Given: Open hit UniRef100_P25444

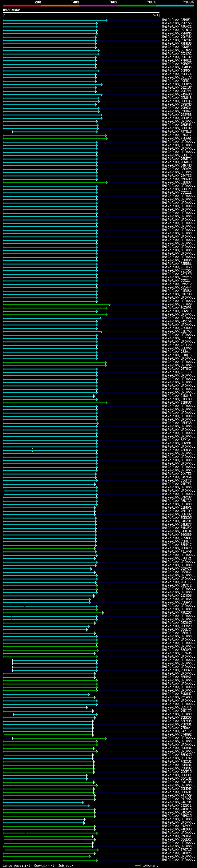Looking at the screenshot, I should pyautogui.click(x=177, y=287).
